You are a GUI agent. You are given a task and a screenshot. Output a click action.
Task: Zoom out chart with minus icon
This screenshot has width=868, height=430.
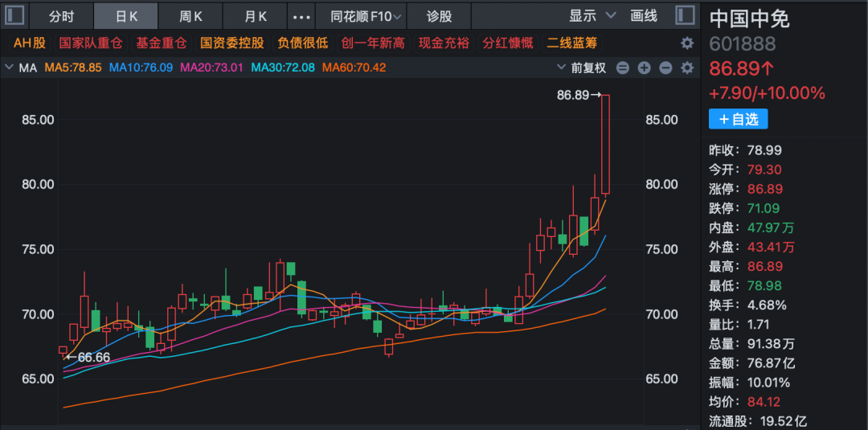click(x=623, y=68)
